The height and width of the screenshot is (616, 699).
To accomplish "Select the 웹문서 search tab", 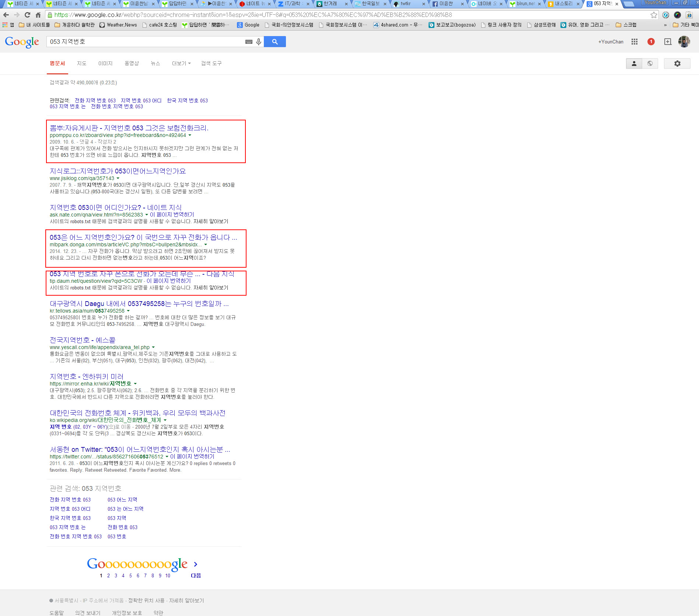I will 57,63.
